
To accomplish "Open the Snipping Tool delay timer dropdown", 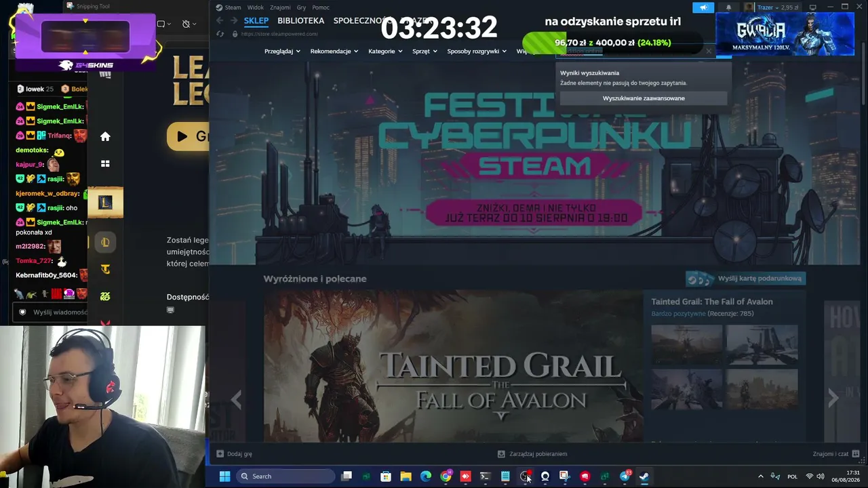I will point(189,24).
